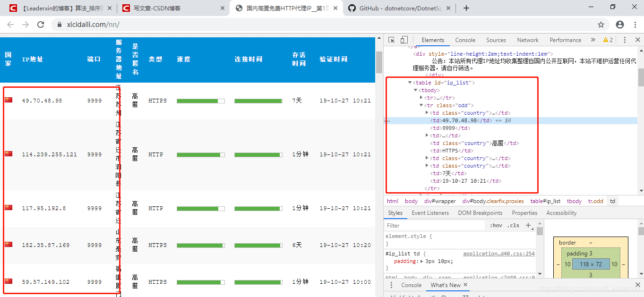Click the China flag in the 182.35.87.169 row
The height and width of the screenshot is (297, 644).
[9, 245]
